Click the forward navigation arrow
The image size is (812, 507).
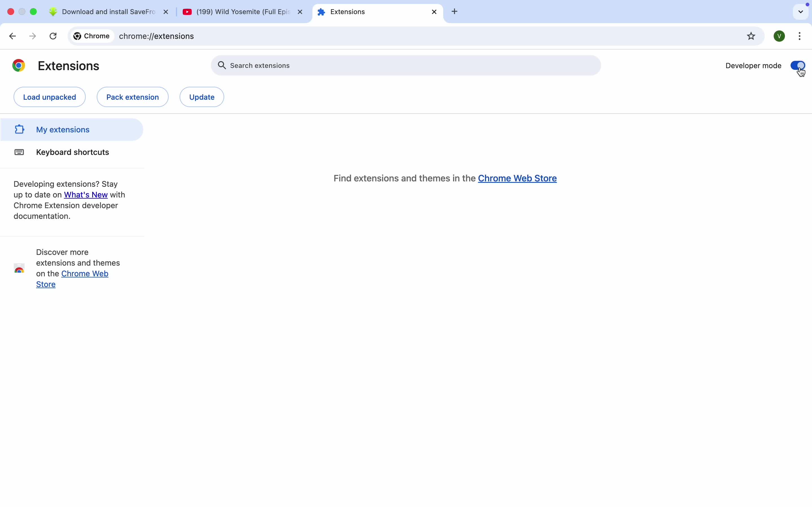coord(32,36)
